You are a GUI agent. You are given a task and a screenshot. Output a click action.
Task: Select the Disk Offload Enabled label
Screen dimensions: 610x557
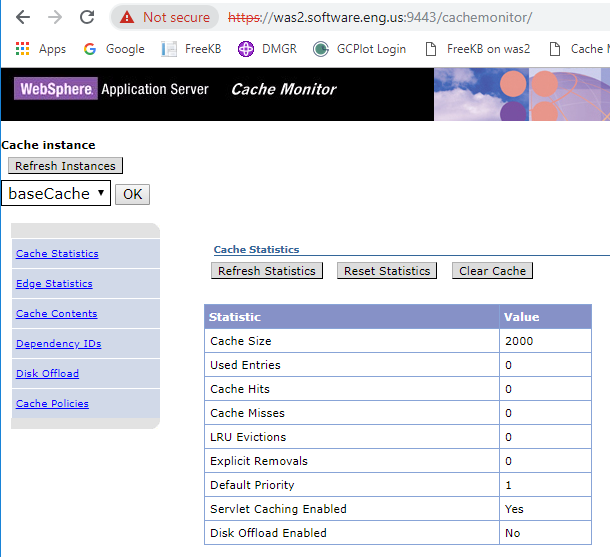tap(268, 533)
